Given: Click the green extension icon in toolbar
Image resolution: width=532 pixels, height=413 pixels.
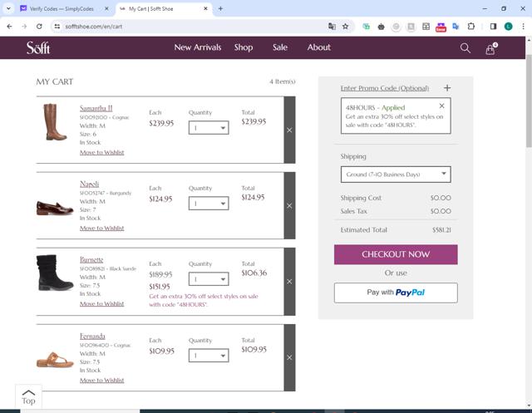Looking at the screenshot, I should pyautogui.click(x=366, y=26).
